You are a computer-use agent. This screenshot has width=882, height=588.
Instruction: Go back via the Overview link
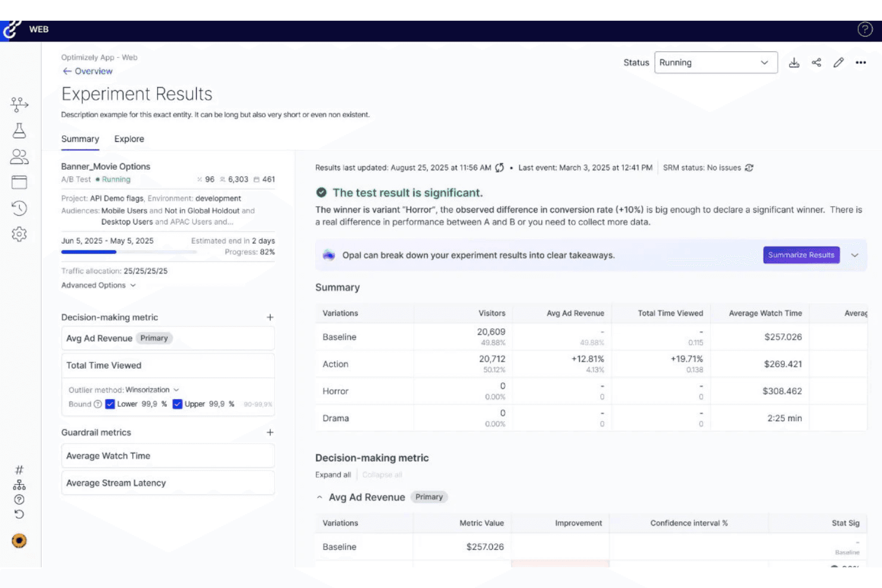tap(88, 71)
